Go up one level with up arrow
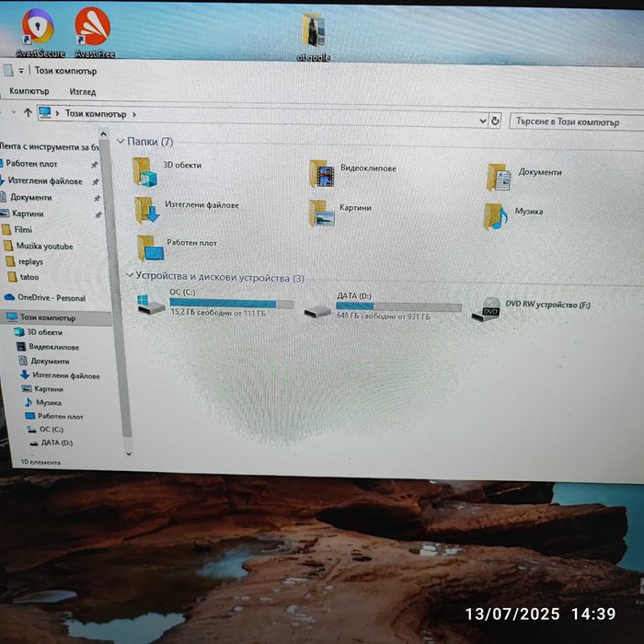Viewport: 644px width, 644px height. pos(28,112)
